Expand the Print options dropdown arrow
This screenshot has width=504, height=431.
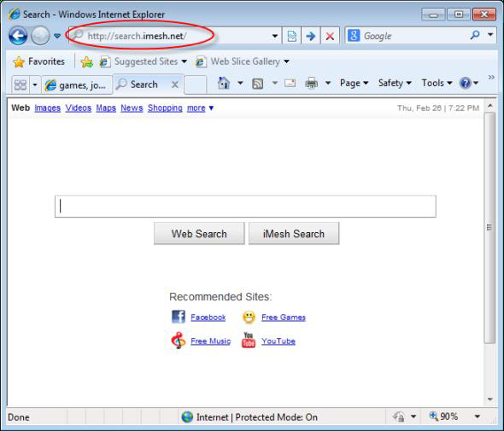[328, 83]
